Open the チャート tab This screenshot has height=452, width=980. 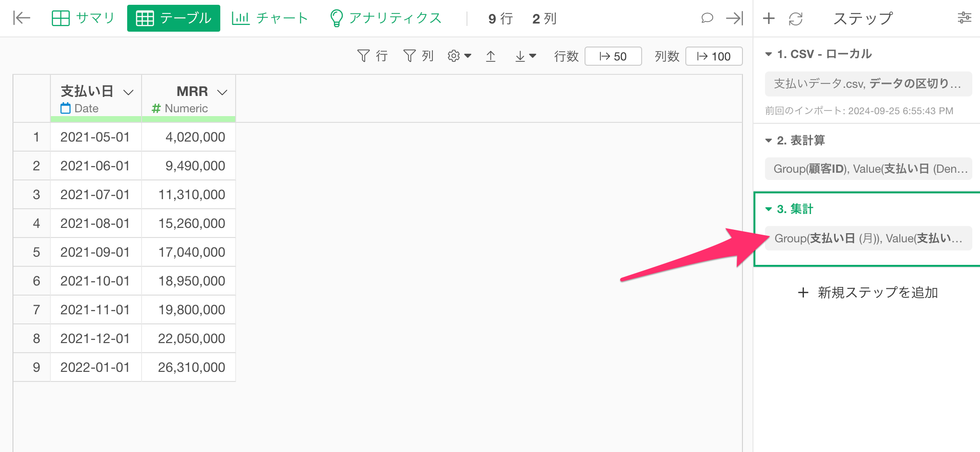pos(269,18)
